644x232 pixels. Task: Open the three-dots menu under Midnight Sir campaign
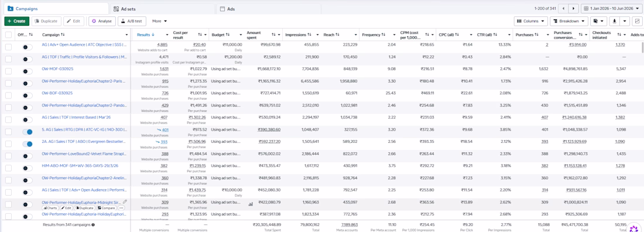click(x=121, y=208)
